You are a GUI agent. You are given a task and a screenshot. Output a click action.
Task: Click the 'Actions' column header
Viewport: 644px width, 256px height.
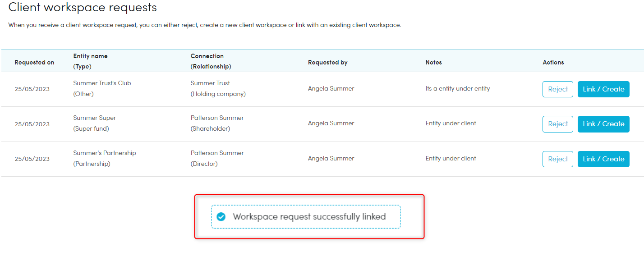pyautogui.click(x=553, y=63)
